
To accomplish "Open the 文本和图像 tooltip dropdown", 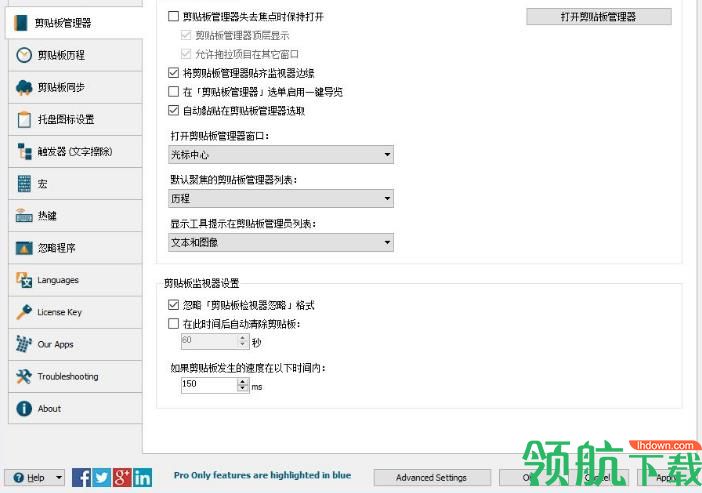I will coord(281,242).
